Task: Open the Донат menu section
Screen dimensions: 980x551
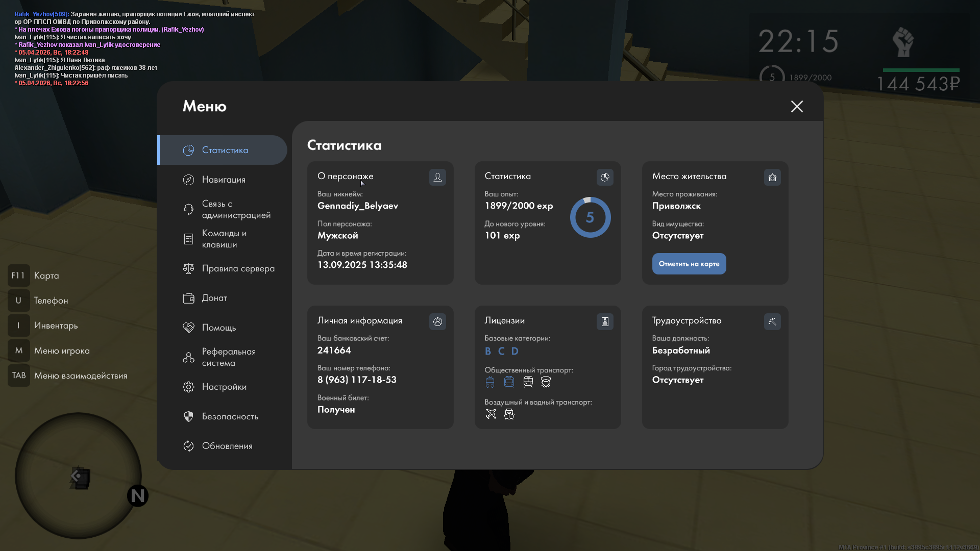Action: tap(214, 298)
